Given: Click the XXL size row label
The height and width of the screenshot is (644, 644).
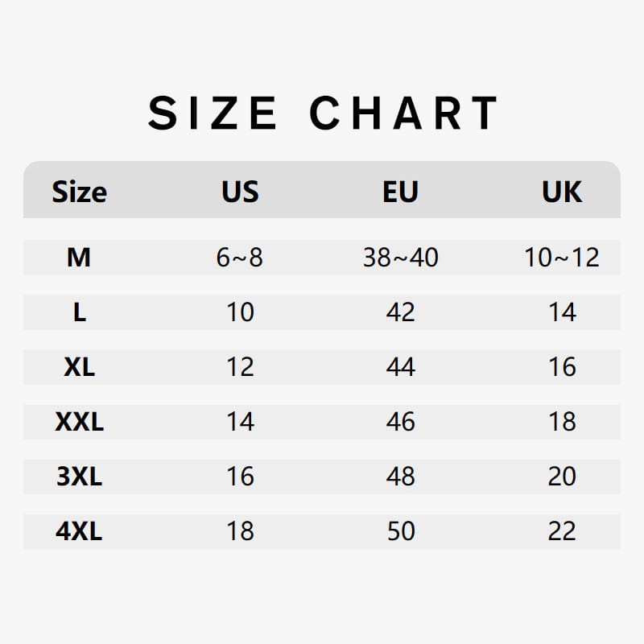Looking at the screenshot, I should pos(79,422).
